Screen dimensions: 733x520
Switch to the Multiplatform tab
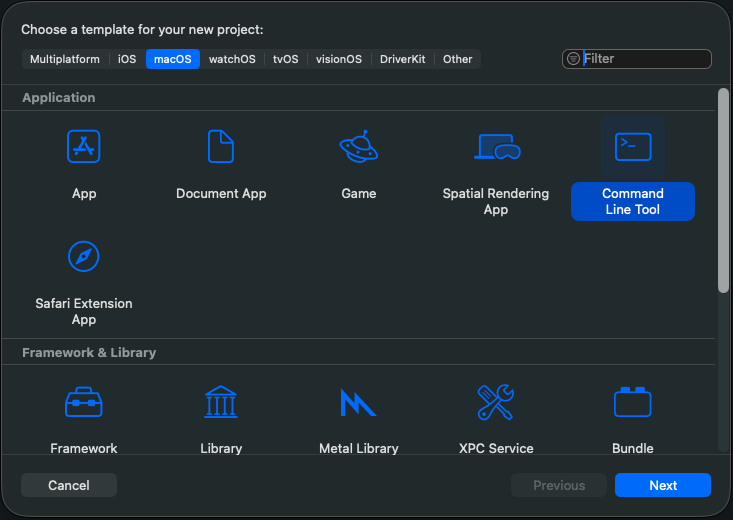(65, 59)
